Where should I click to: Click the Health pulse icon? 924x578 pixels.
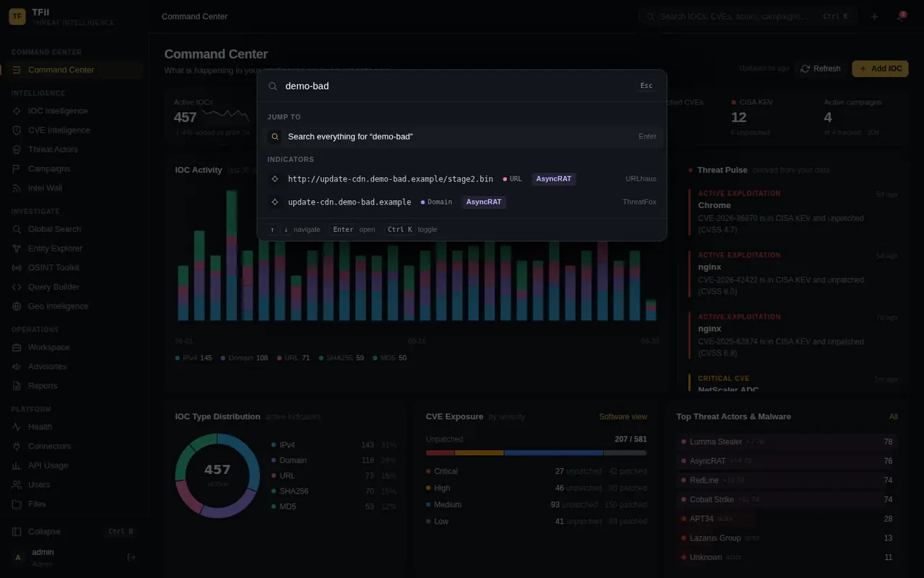click(x=17, y=427)
